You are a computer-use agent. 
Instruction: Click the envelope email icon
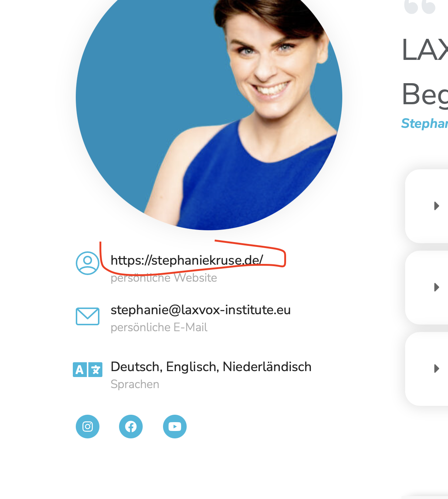click(88, 316)
